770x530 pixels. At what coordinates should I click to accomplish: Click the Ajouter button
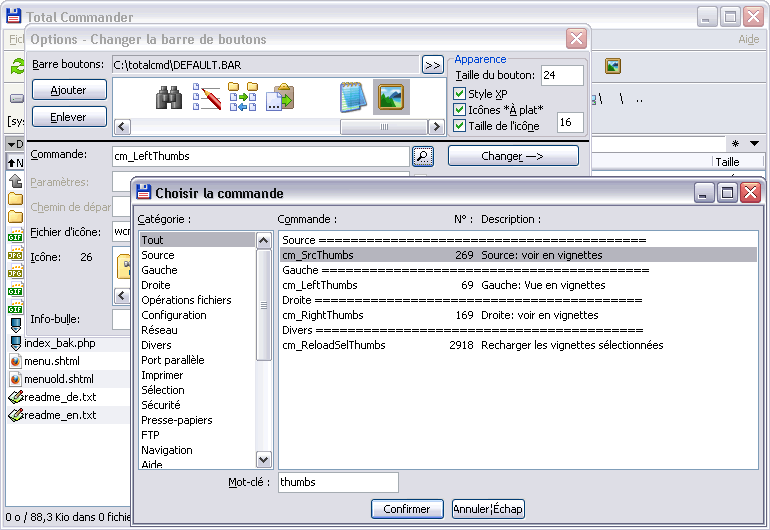pos(69,90)
